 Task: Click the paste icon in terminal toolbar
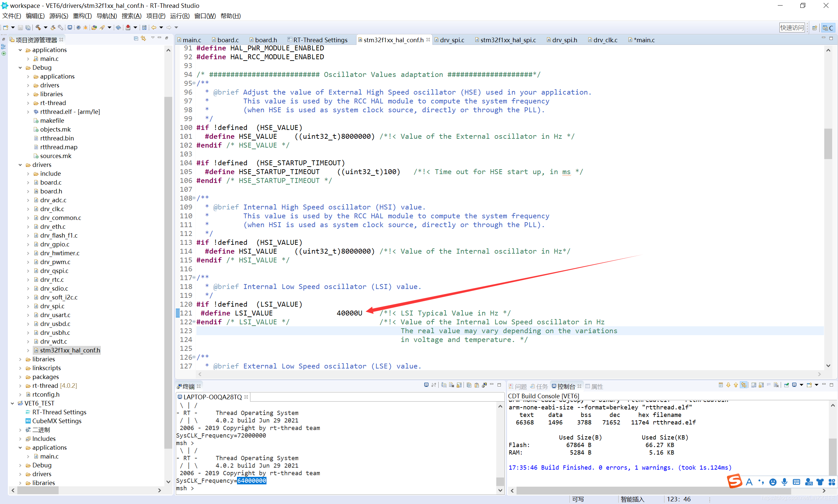click(x=477, y=385)
